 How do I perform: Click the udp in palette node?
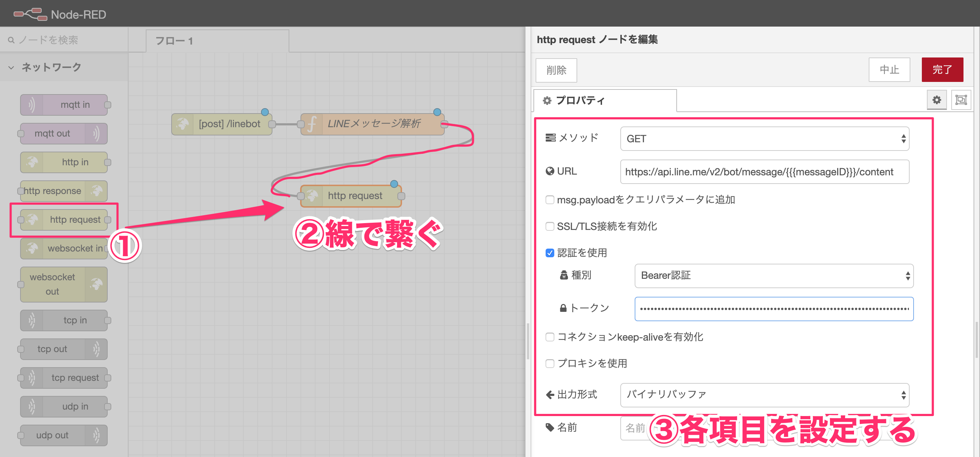64,406
